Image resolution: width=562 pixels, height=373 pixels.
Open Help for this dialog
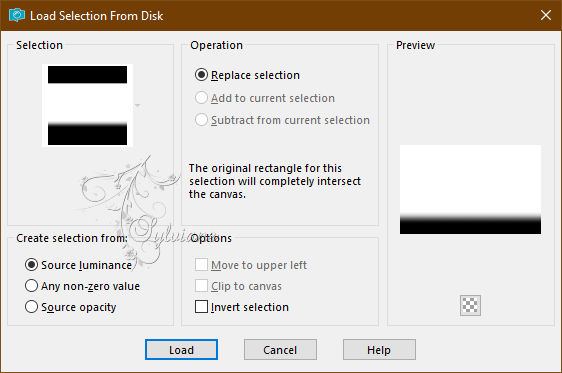click(379, 349)
